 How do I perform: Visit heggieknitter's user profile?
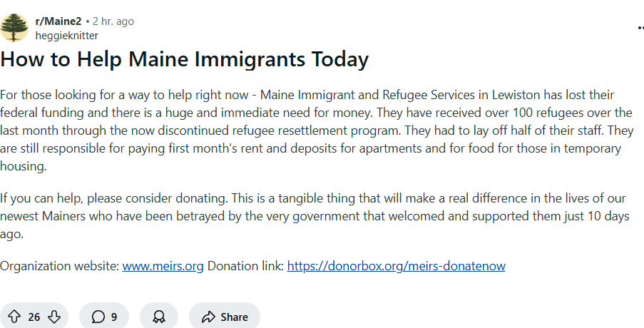[x=67, y=35]
